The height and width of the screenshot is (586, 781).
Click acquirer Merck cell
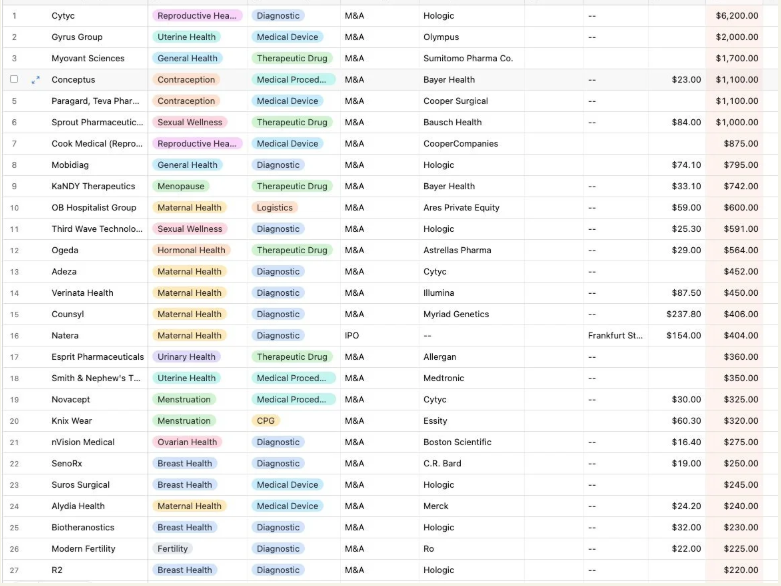[x=436, y=506]
